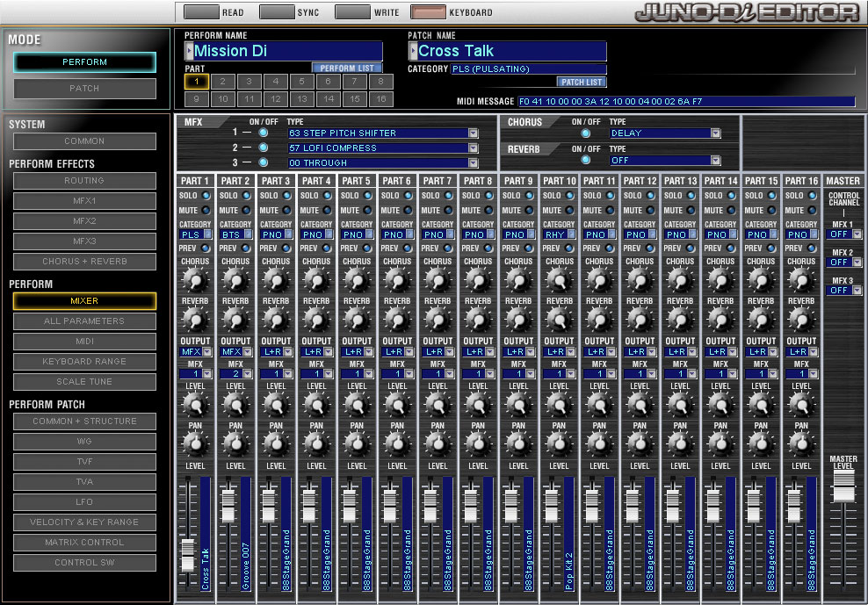Screen dimensions: 868x605
Task: Click the Part 7 reverb send knob
Action: 438,320
